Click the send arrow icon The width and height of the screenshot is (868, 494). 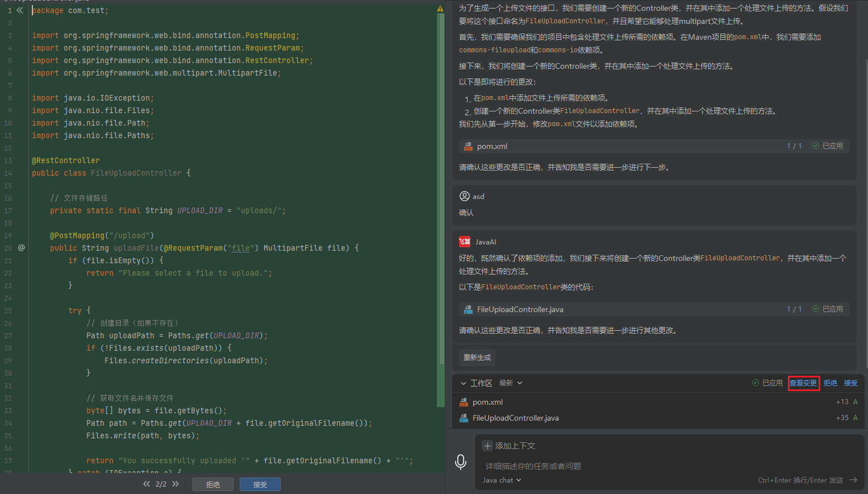853,480
